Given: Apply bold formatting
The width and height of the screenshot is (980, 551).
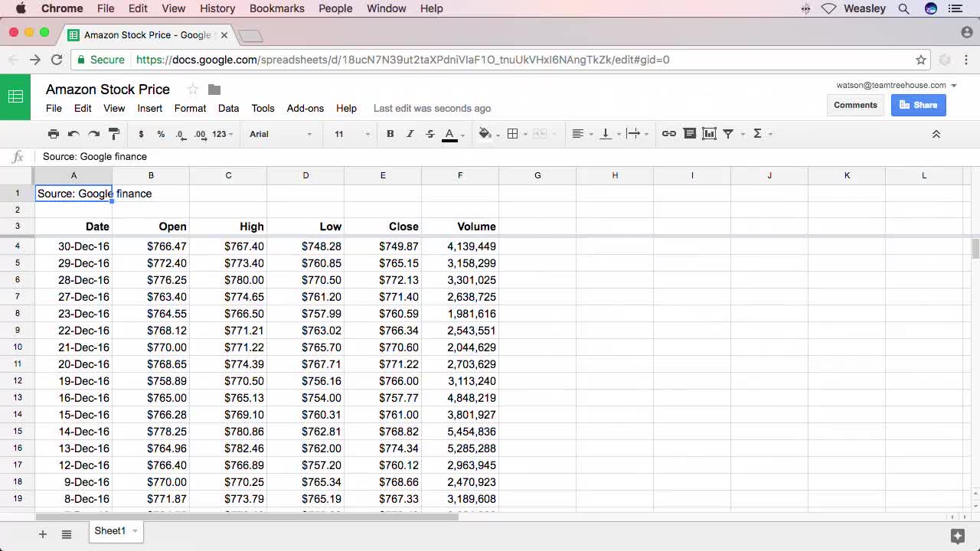Looking at the screenshot, I should (390, 133).
